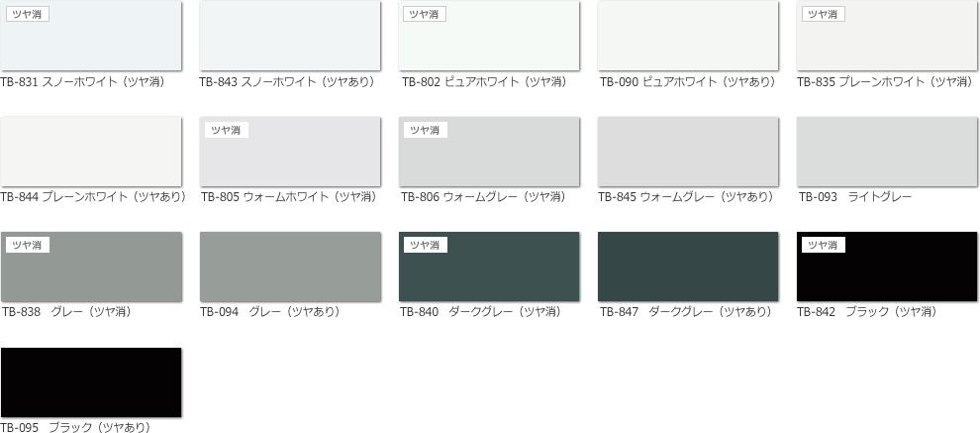
Task: Click the TB-090 Pure White gloss swatch
Action: pyautogui.click(x=688, y=36)
